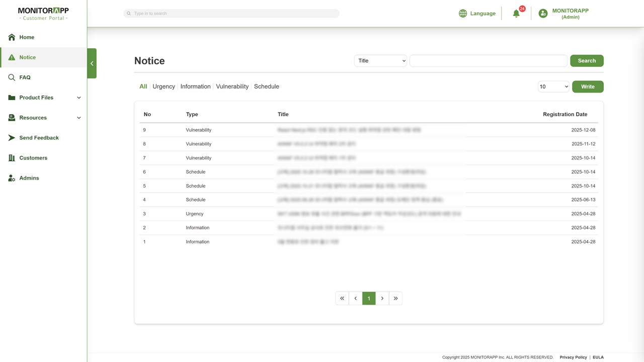The image size is (644, 362).
Task: Go to previous page of notices
Action: [x=356, y=298]
